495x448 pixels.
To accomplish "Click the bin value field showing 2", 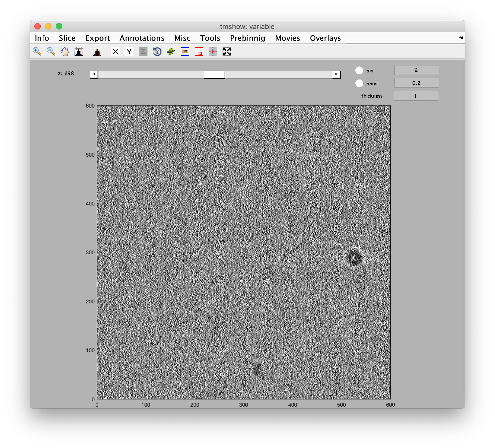I will (x=416, y=70).
